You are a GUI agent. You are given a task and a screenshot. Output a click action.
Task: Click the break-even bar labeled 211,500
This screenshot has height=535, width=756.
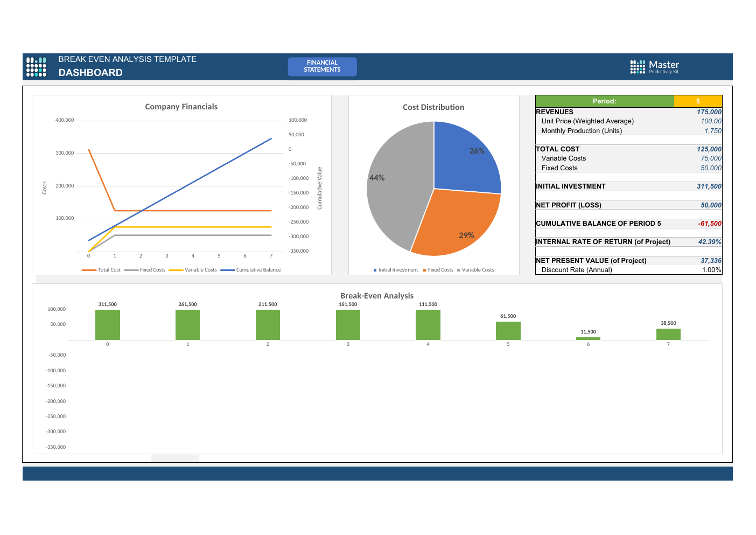268,325
